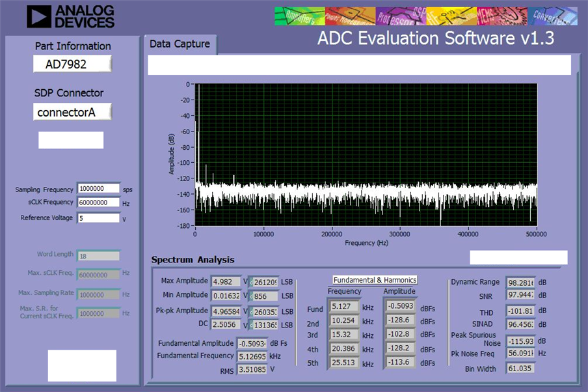Click the Sampling Frequency input field
This screenshot has width=588, height=392.
[99, 188]
